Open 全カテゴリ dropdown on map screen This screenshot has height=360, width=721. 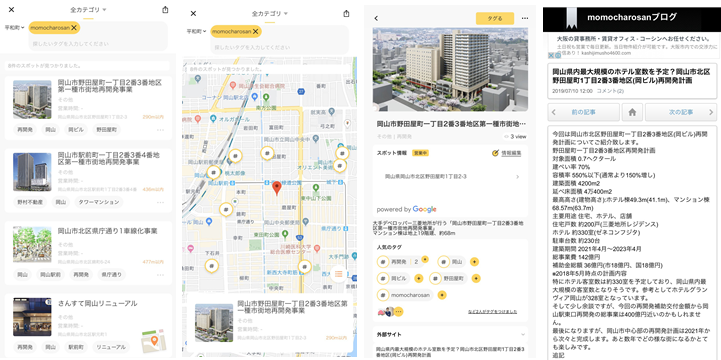click(x=270, y=14)
